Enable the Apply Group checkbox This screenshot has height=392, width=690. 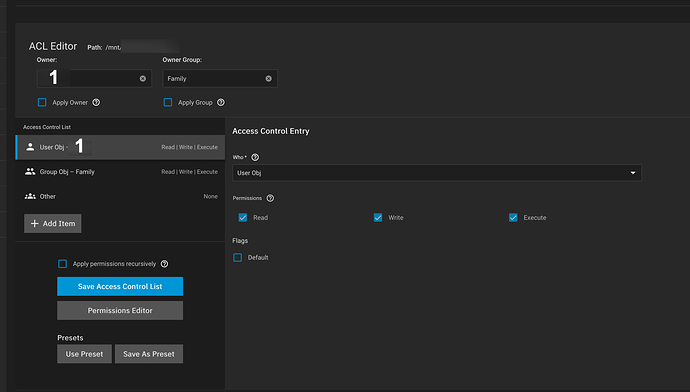click(x=168, y=103)
